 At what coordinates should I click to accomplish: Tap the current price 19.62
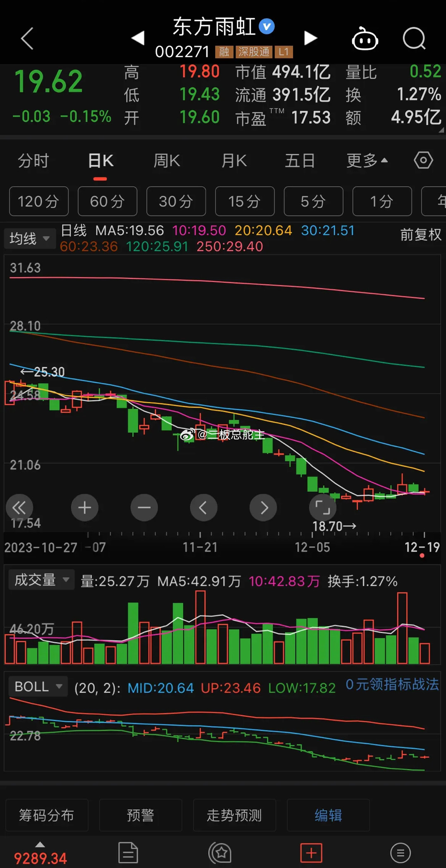click(x=48, y=81)
